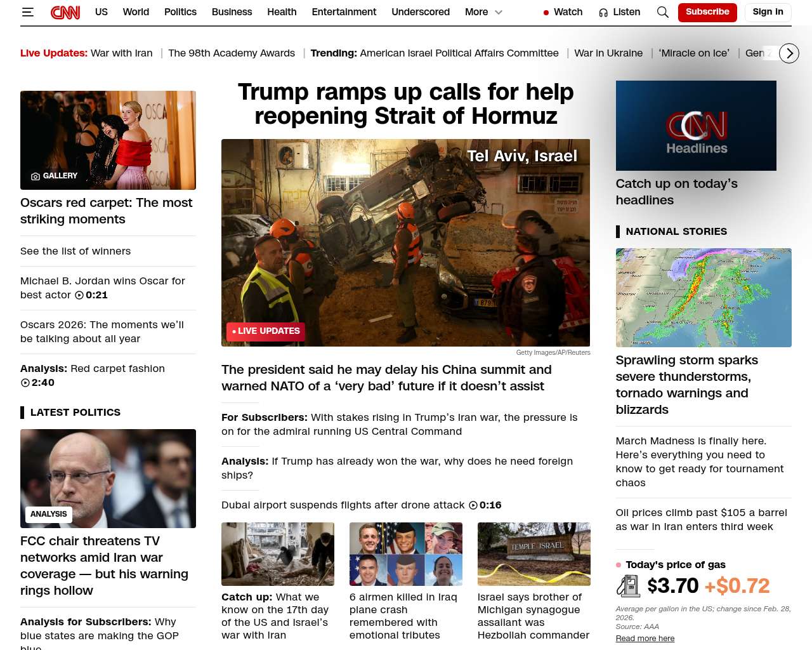Click the gas pump icon
Image resolution: width=812 pixels, height=650 pixels.
[x=628, y=586]
